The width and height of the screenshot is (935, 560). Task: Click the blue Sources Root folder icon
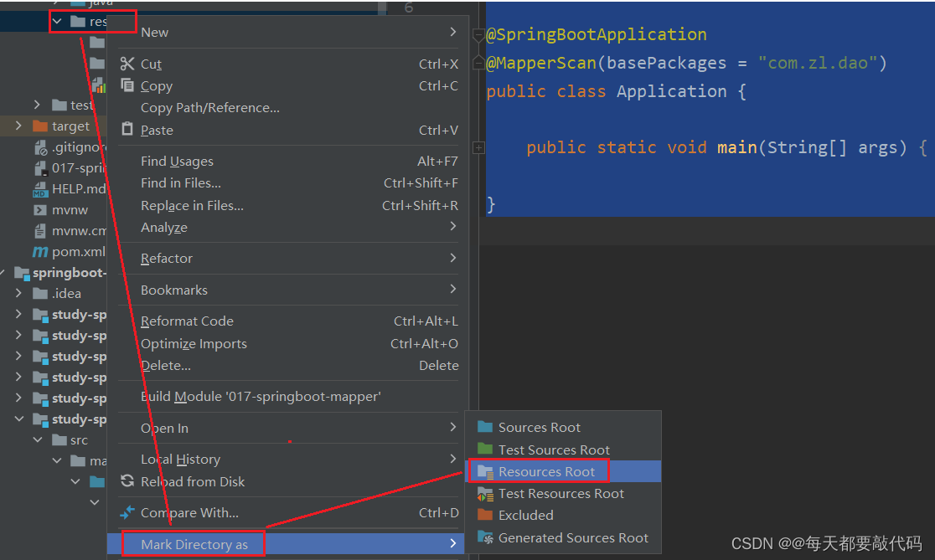[484, 427]
